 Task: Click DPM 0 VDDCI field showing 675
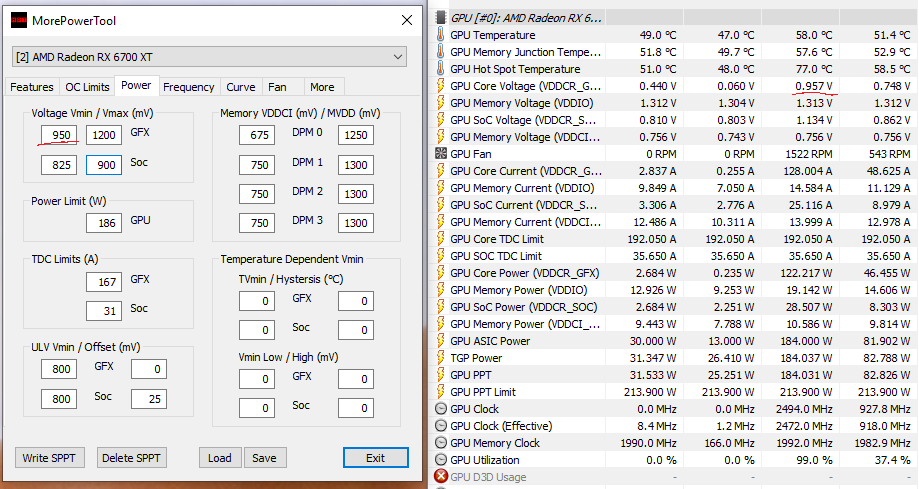click(x=257, y=135)
